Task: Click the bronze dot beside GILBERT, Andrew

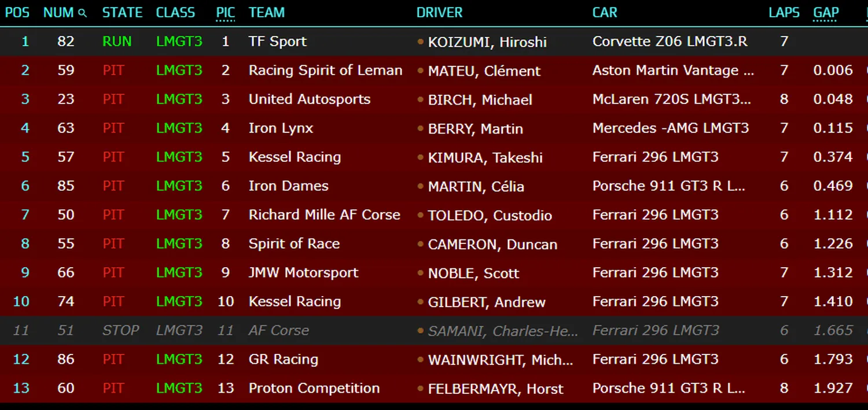Action: coord(421,302)
